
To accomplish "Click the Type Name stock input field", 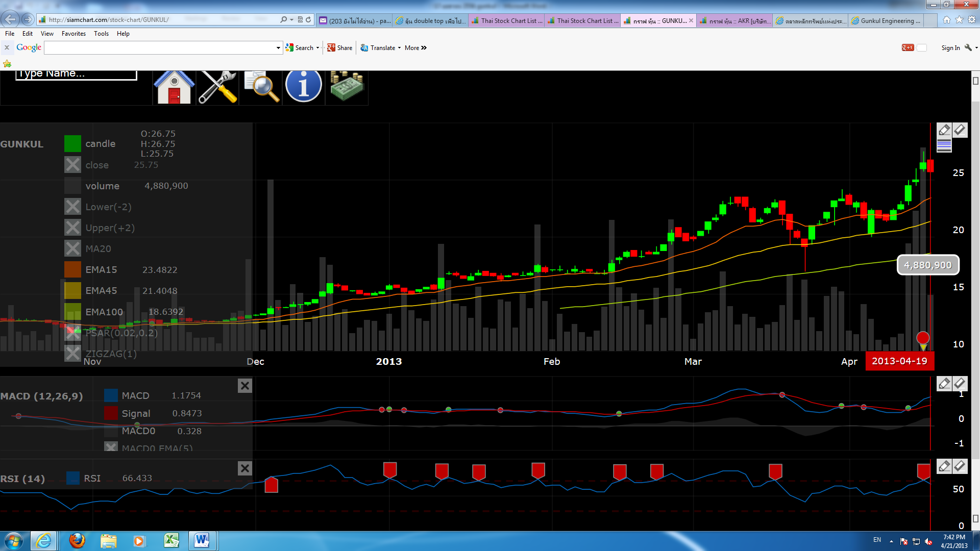I will tap(77, 74).
